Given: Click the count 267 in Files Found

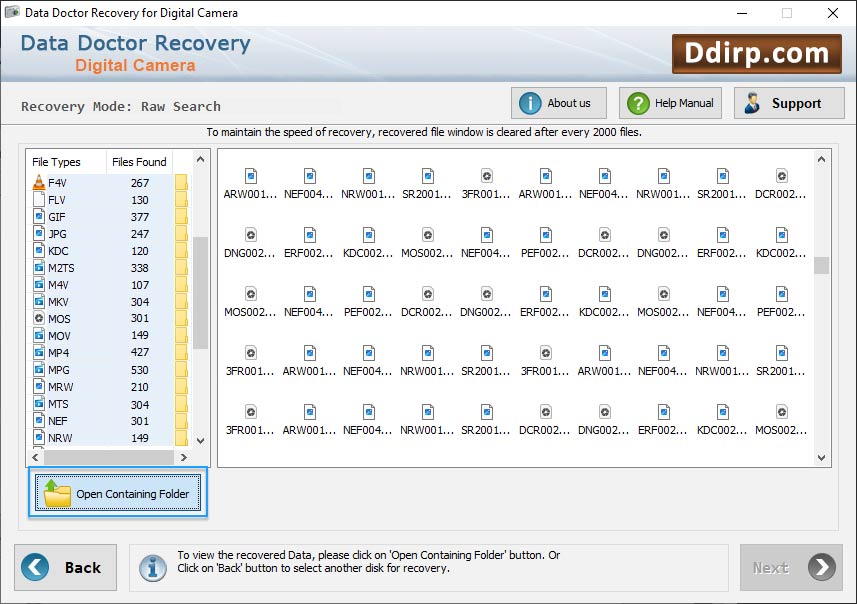Looking at the screenshot, I should (140, 183).
